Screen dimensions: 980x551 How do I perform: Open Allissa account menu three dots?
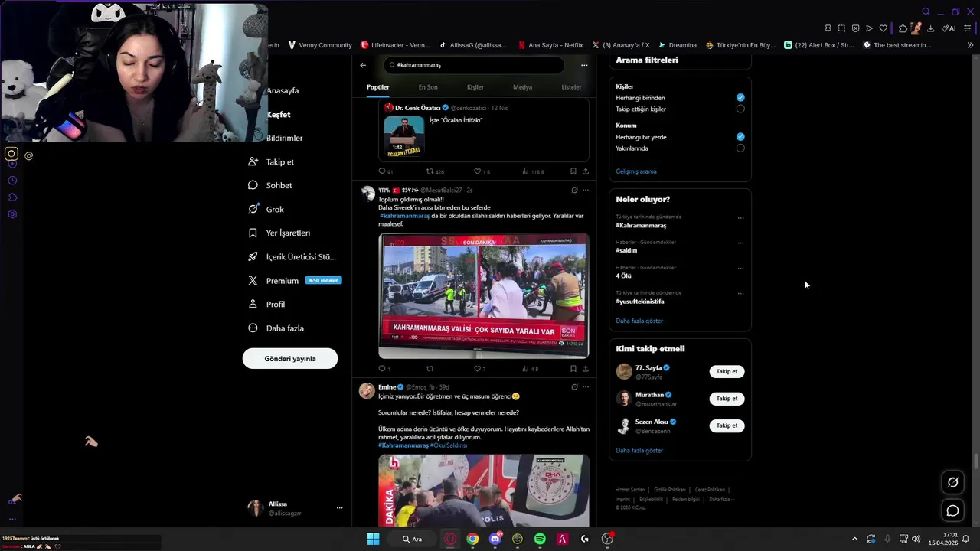click(x=339, y=508)
